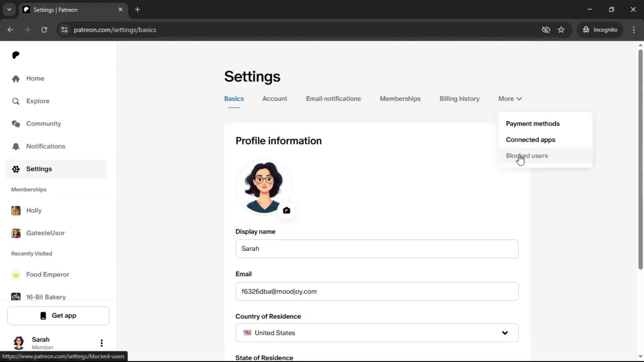The width and height of the screenshot is (644, 362).
Task: Expand the More settings dropdown
Action: (x=510, y=99)
